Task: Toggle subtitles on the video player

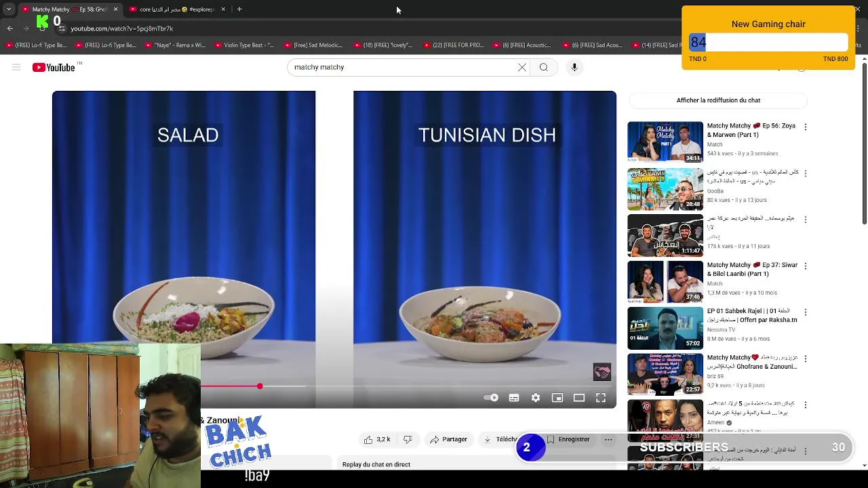Action: tap(514, 398)
